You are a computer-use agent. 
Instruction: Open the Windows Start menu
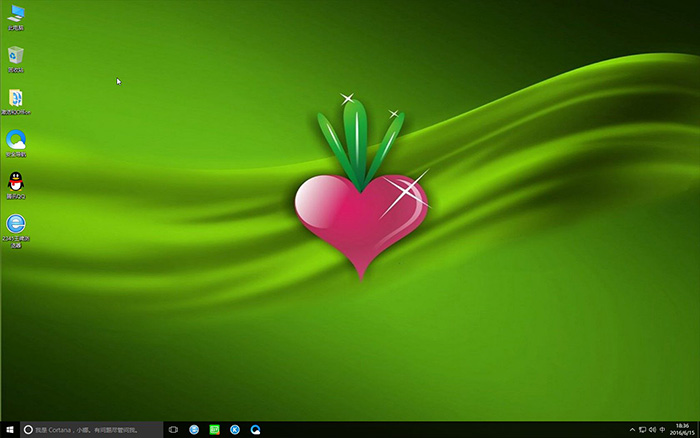tap(10, 430)
